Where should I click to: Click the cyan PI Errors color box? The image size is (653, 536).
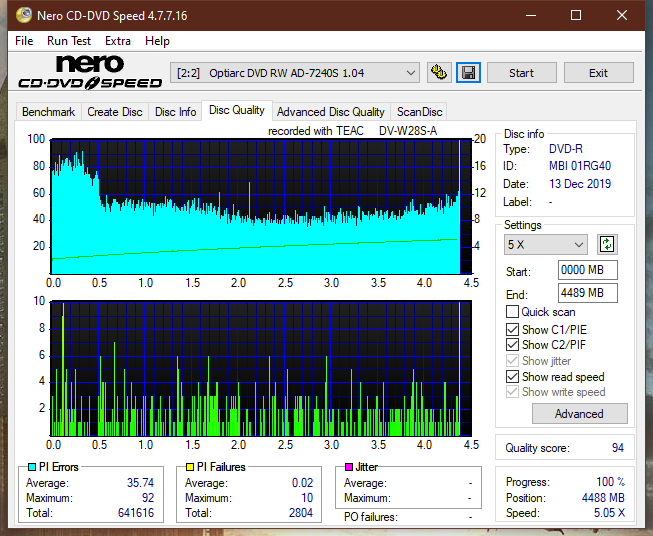point(32,467)
